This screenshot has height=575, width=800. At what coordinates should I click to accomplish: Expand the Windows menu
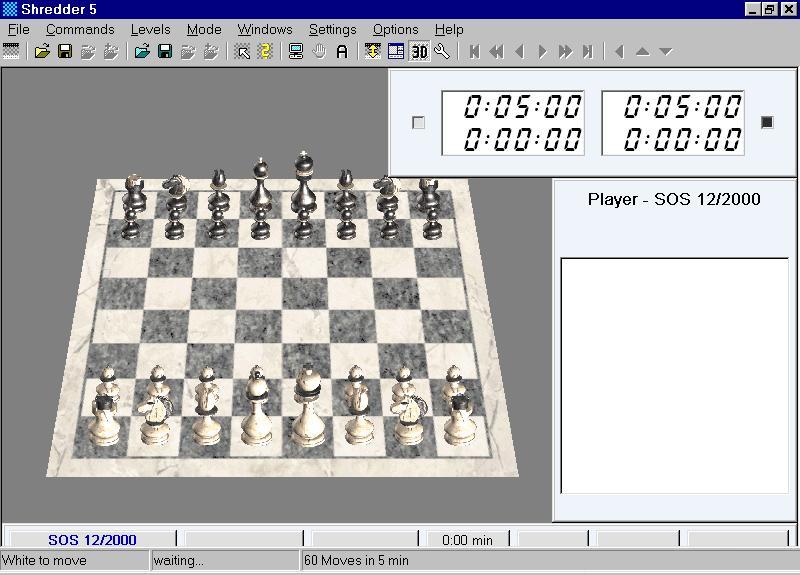(265, 30)
